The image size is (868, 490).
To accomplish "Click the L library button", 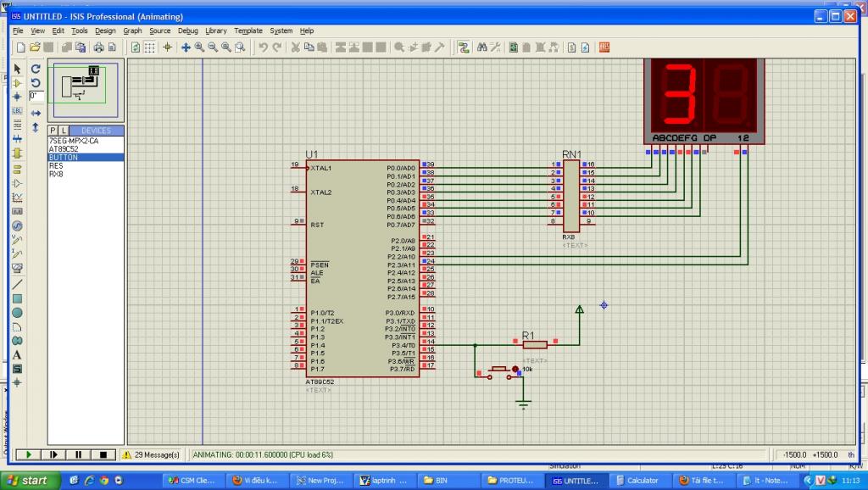I will coord(63,131).
